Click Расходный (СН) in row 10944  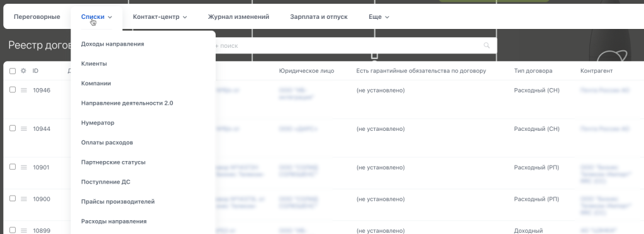(536, 129)
